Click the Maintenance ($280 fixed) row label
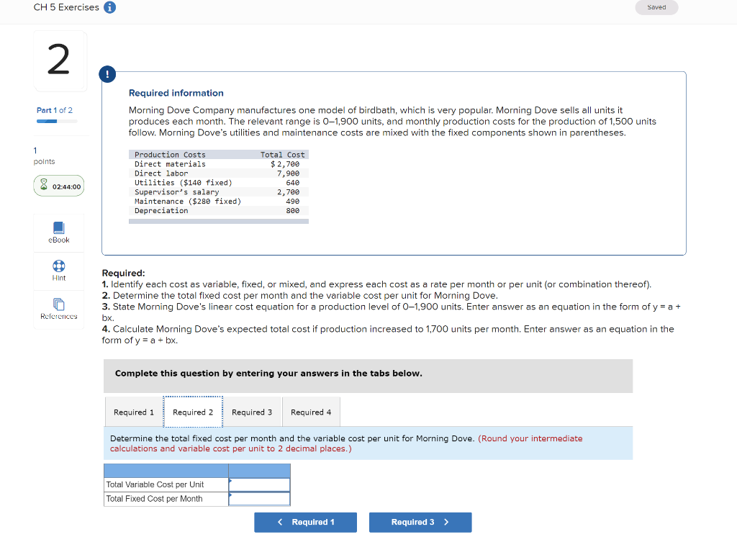Image resolution: width=737 pixels, height=560 pixels. pos(188,202)
